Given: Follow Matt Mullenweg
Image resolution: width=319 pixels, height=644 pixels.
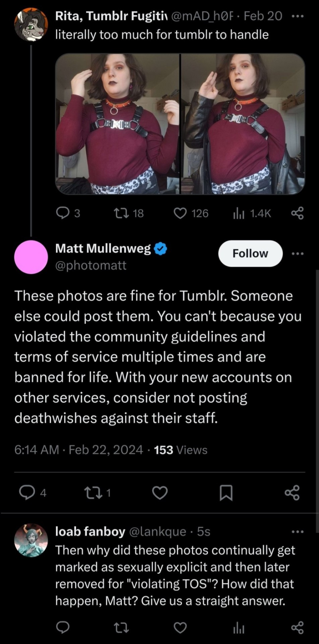Looking at the screenshot, I should 250,254.
